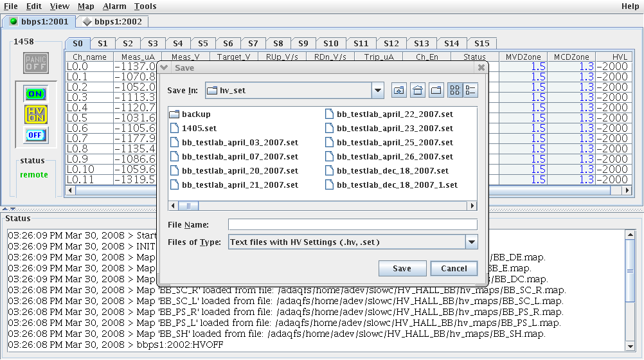The width and height of the screenshot is (644, 360).
Task: Click the Save dialog title menu arrow
Action: pos(163,67)
